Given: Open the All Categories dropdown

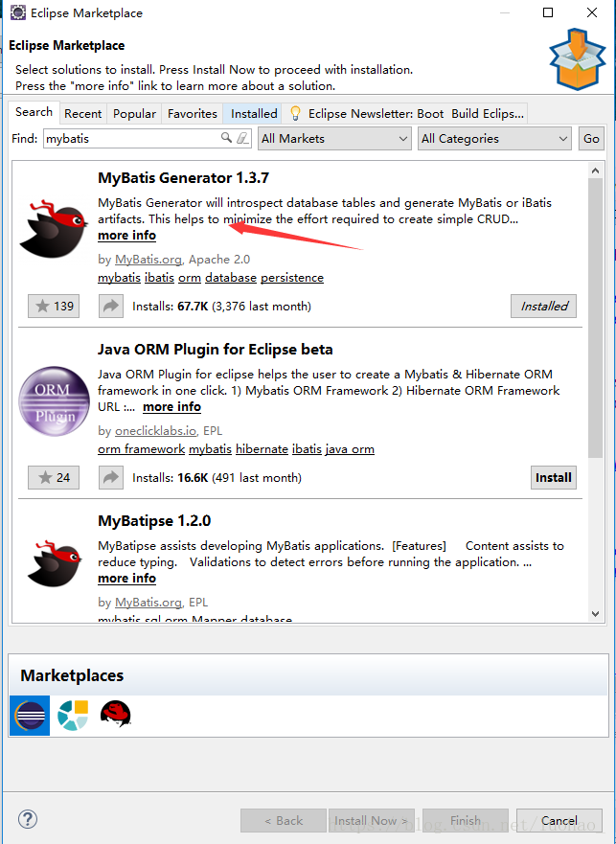Looking at the screenshot, I should (494, 139).
